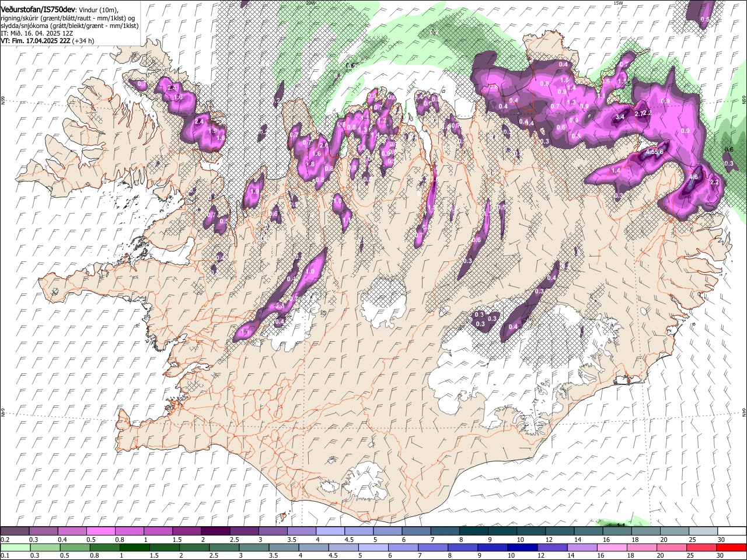Viewport: 747px width, 560px height.
Task: Click the 'IT: Mið. 16. 04. 2025 12Z' line
Action: (37, 33)
